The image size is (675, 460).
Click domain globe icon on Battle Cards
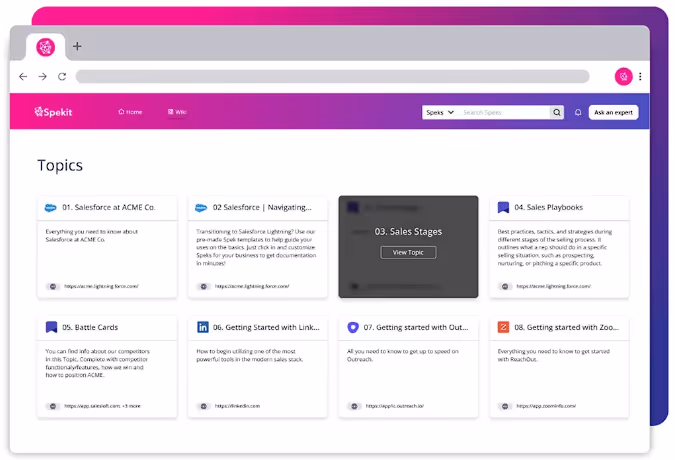tap(53, 406)
